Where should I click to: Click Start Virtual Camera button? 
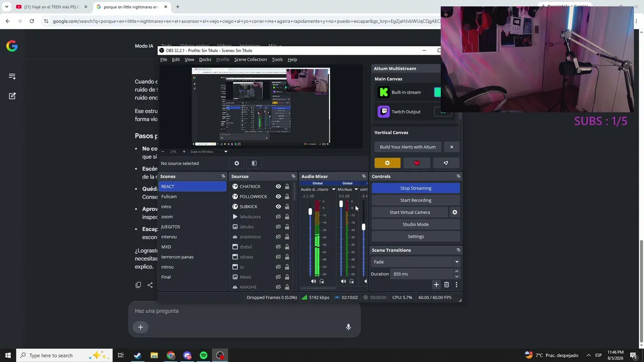tap(410, 212)
